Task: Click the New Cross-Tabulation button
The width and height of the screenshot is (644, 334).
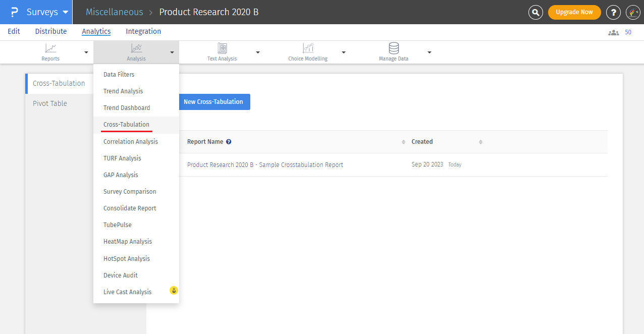Action: pos(213,102)
